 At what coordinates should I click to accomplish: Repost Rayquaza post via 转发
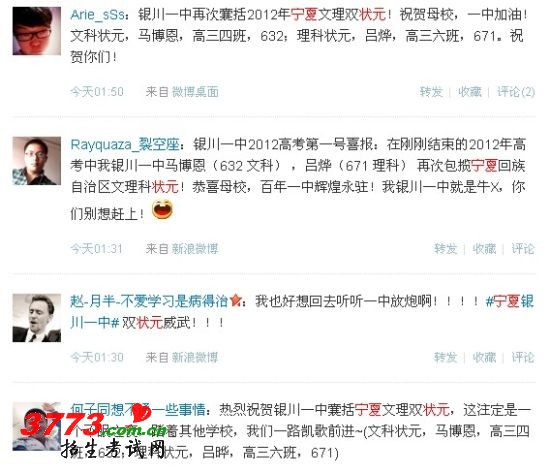[x=445, y=249]
